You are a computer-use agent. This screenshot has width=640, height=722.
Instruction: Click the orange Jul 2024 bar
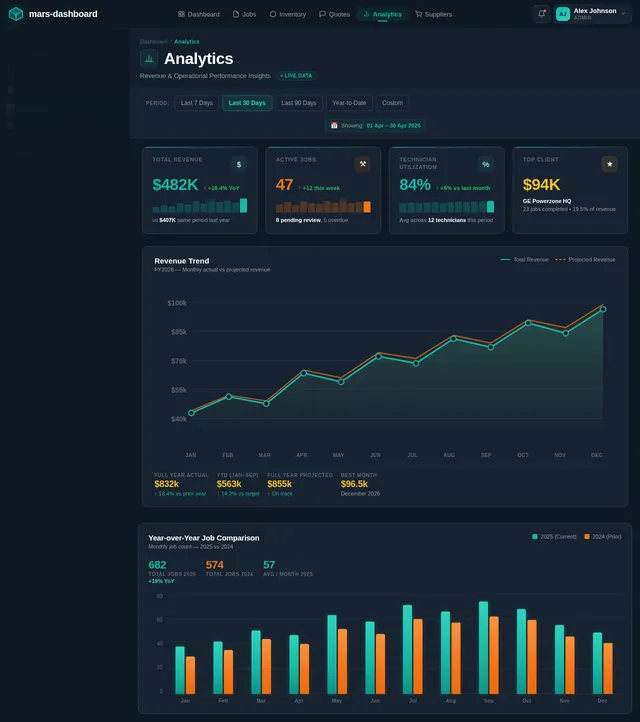(418, 657)
